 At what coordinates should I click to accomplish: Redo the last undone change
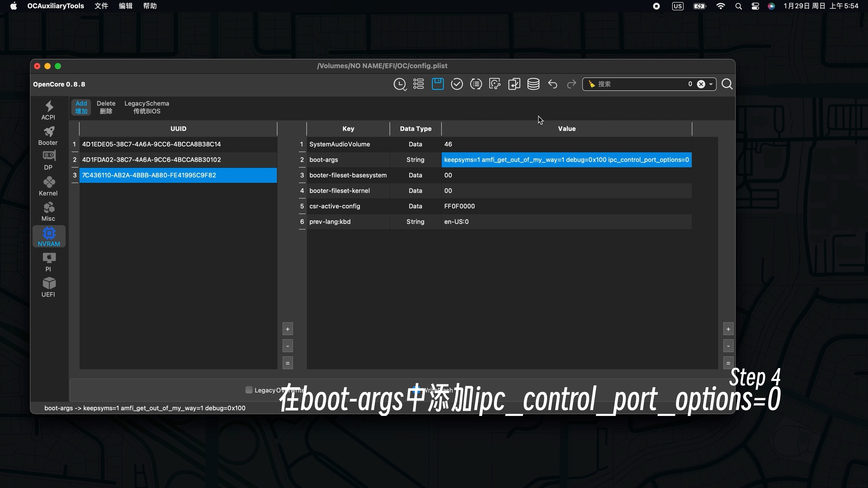(x=571, y=84)
